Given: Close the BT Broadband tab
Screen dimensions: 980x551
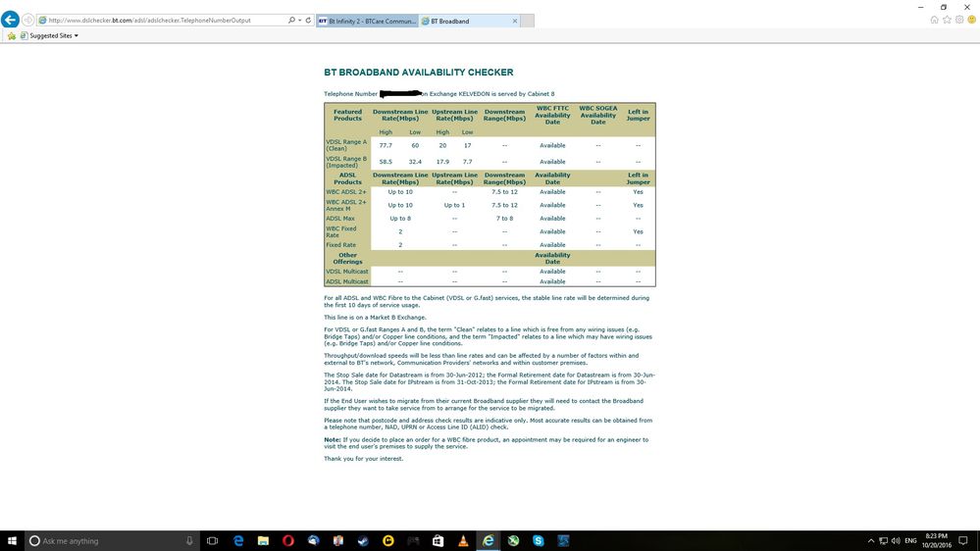Looking at the screenshot, I should 515,21.
